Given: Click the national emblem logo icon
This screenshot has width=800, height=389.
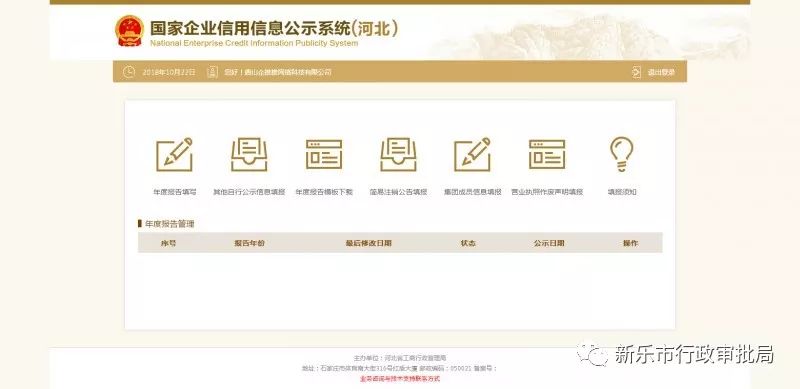Looking at the screenshot, I should pyautogui.click(x=130, y=31).
